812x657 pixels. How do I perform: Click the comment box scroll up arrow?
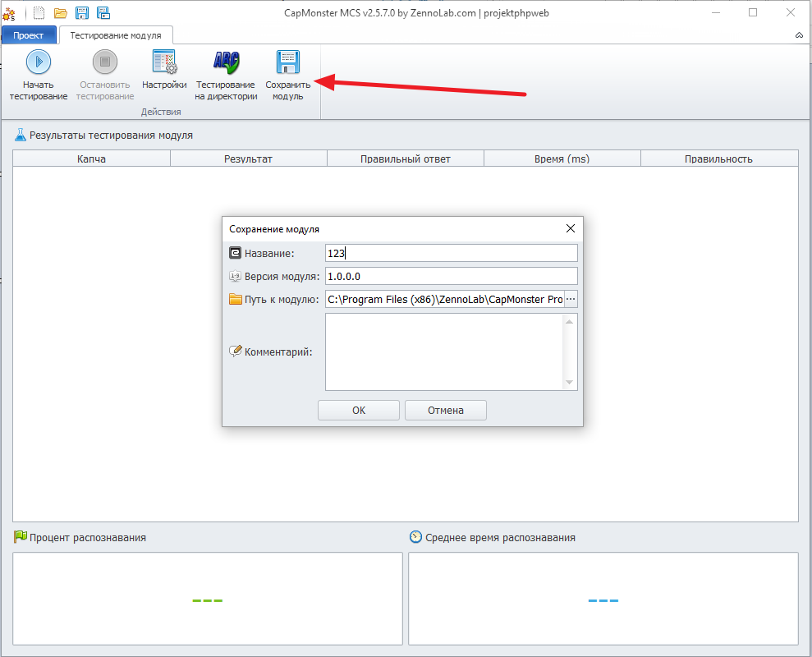click(569, 322)
